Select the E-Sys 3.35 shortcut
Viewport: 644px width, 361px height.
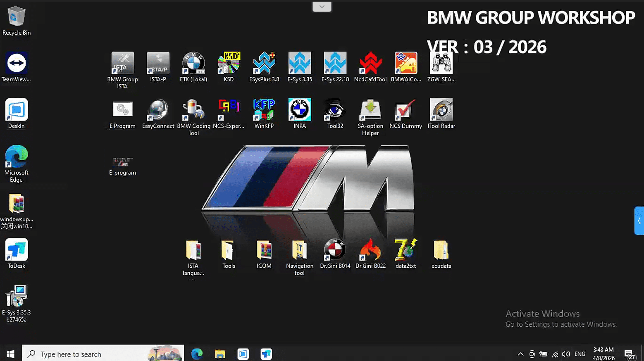click(x=300, y=63)
